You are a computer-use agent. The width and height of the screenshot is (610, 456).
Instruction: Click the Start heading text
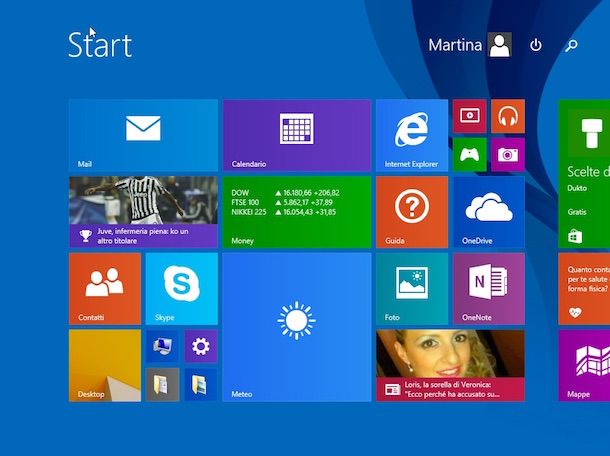coord(100,45)
